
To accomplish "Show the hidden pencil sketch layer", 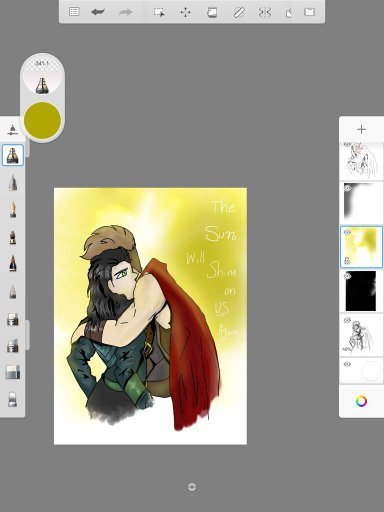I will 347,320.
